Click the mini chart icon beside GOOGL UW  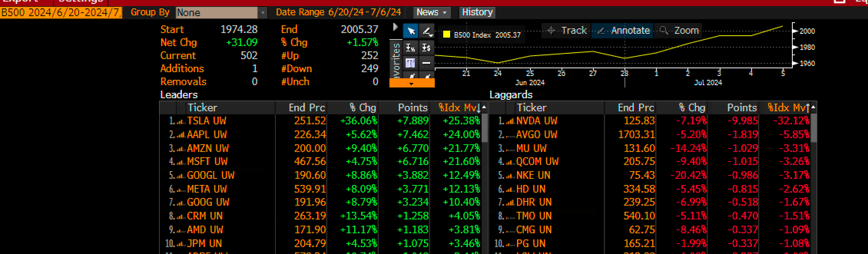pyautogui.click(x=181, y=176)
